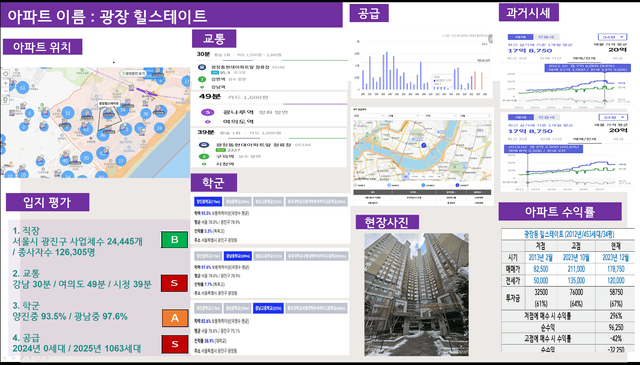The image size is (640, 365).
Task: Select the blue cluster marker labeled 40
Action: pyautogui.click(x=65, y=160)
